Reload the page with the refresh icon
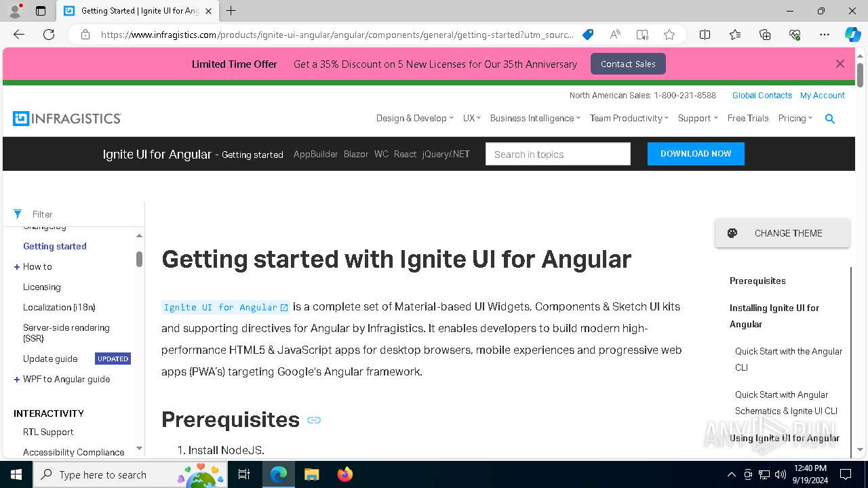Screen dimensions: 868x488 click(49, 35)
